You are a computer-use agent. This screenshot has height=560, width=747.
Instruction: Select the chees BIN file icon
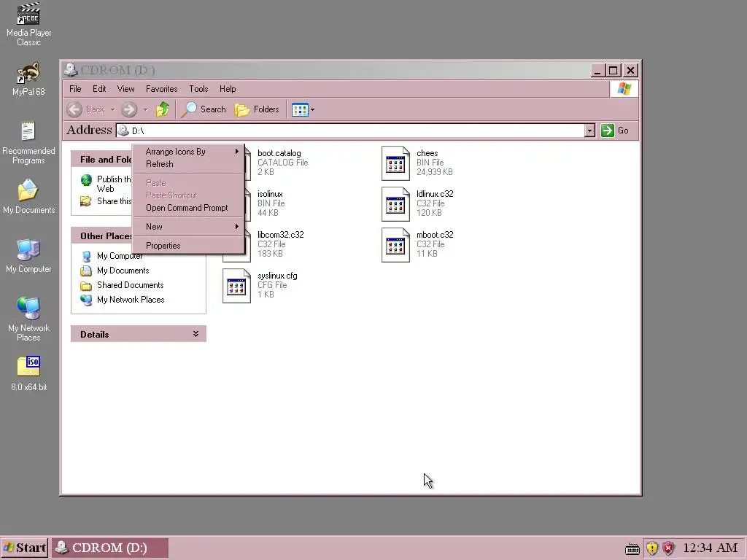coord(395,163)
